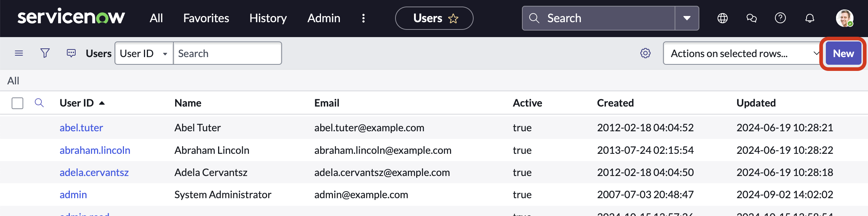Show notifications bell icon
868x216 pixels.
click(810, 18)
